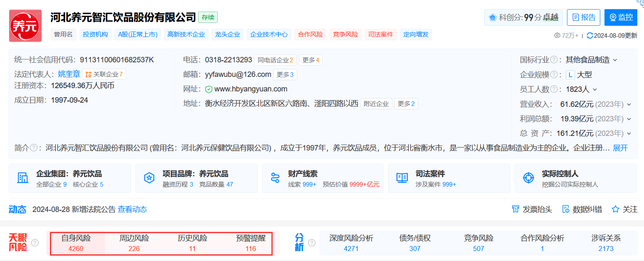Viewport: 644px width, 261px height.
Task: Click the 项目品牌 hexagon star icon
Action: [149, 178]
